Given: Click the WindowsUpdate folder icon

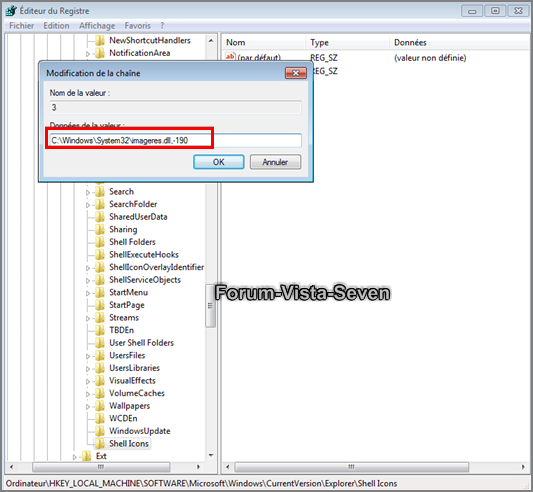Looking at the screenshot, I should coord(99,431).
